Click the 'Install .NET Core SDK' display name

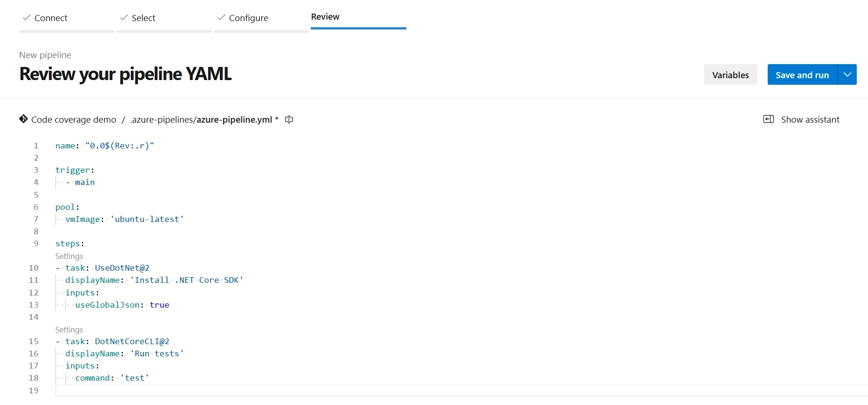click(187, 280)
